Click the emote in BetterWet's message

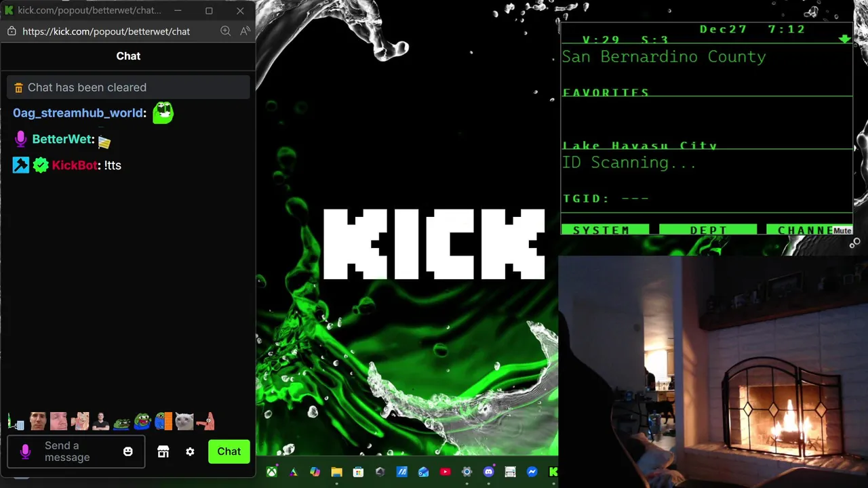click(104, 142)
